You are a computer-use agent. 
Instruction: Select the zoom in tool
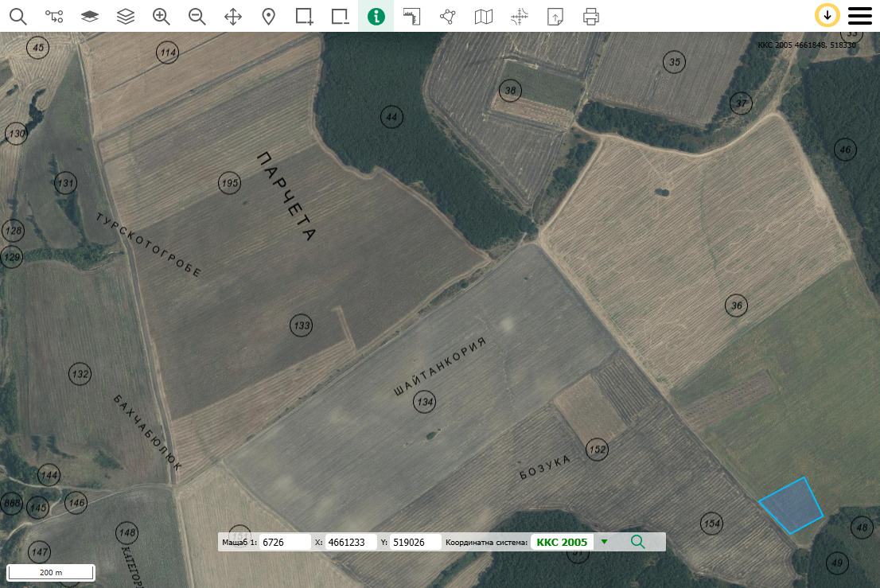tap(162, 16)
